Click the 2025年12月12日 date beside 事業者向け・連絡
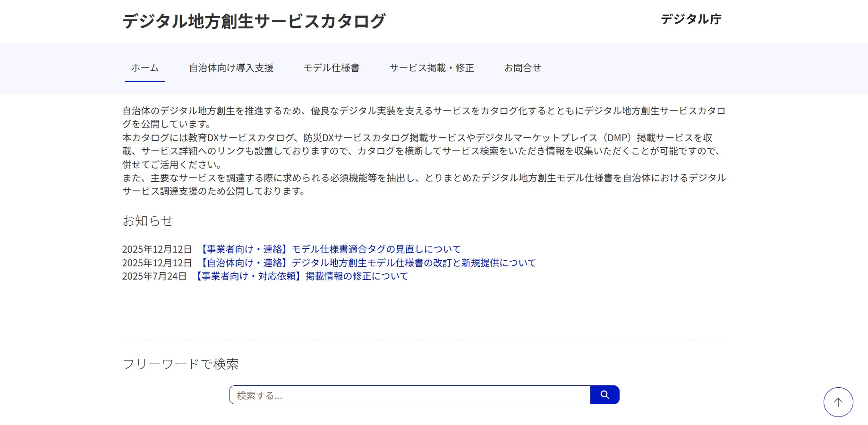 (x=157, y=249)
